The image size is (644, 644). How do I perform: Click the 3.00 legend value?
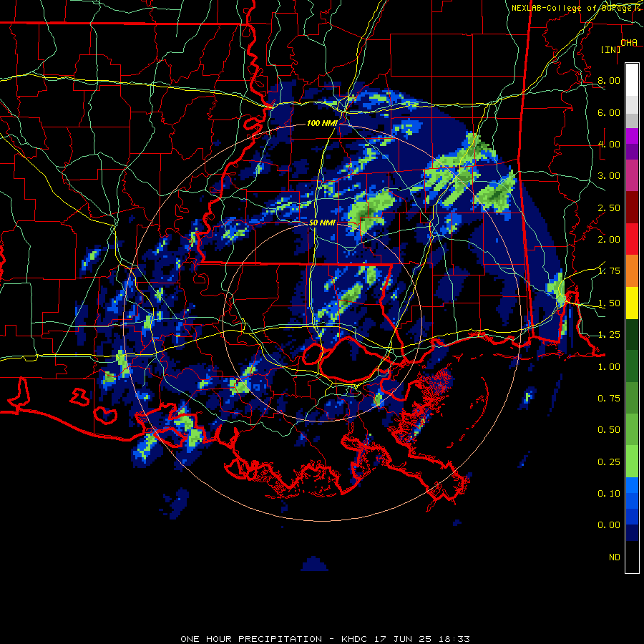point(608,176)
